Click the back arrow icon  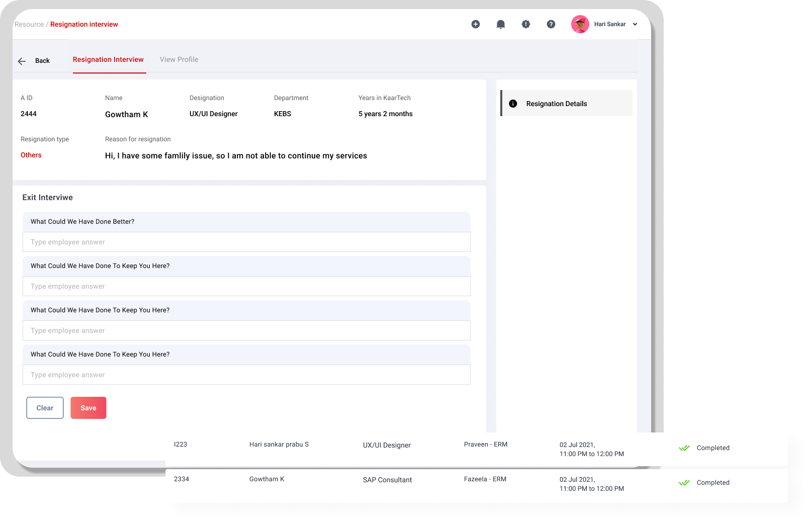point(22,61)
